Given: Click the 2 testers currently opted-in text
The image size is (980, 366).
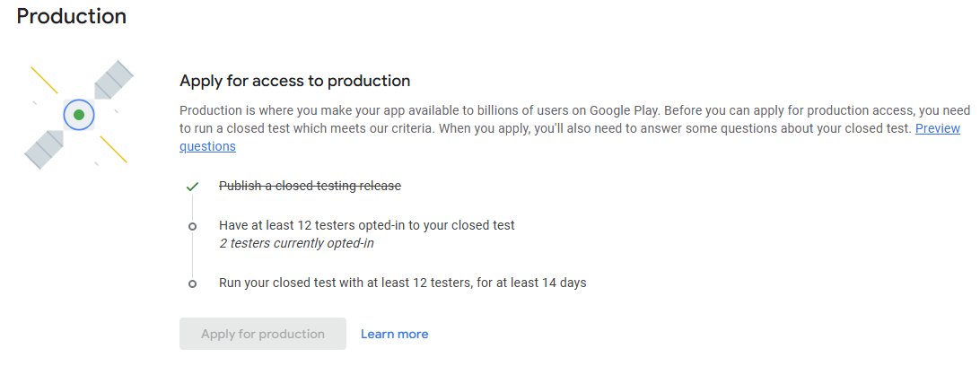Looking at the screenshot, I should coord(296,244).
